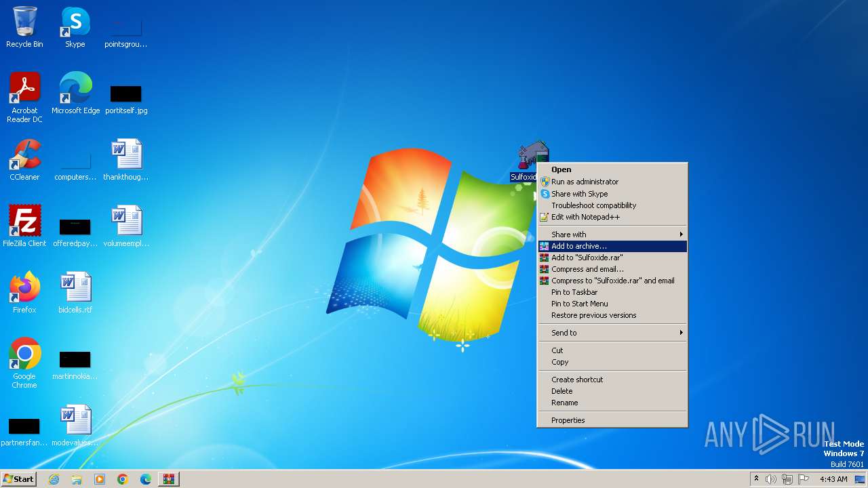Select the thankthoug... Word document
This screenshot has width=868, height=488.
click(x=126, y=160)
